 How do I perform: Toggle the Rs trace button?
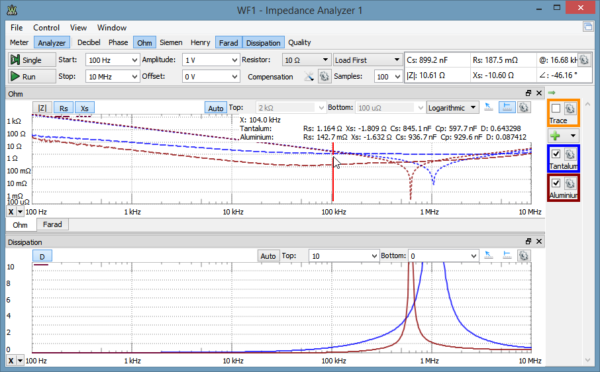(x=64, y=108)
